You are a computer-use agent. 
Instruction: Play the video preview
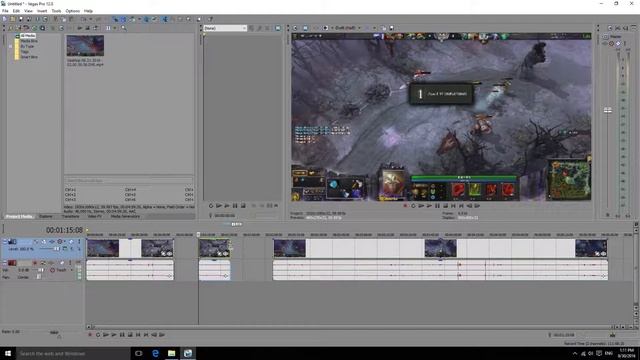429,206
